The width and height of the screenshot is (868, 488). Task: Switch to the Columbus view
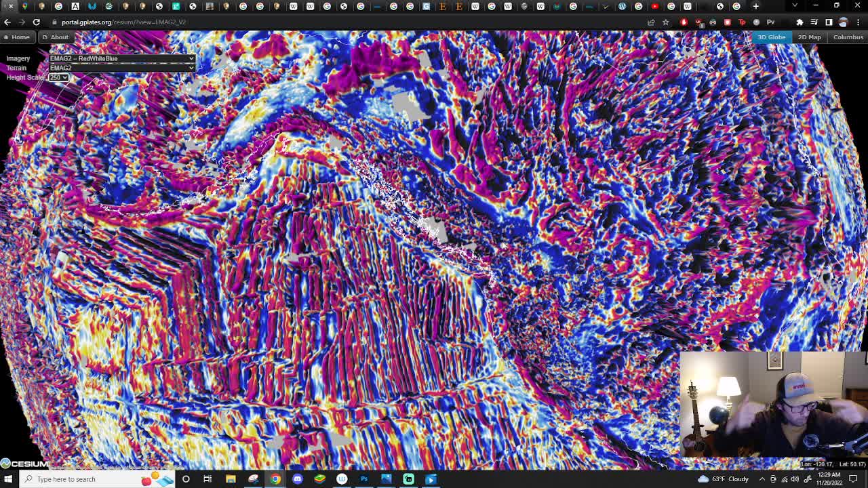848,37
